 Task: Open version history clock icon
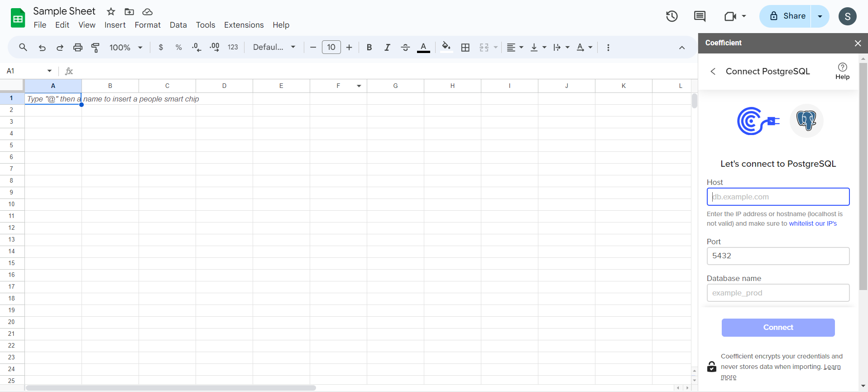click(671, 16)
